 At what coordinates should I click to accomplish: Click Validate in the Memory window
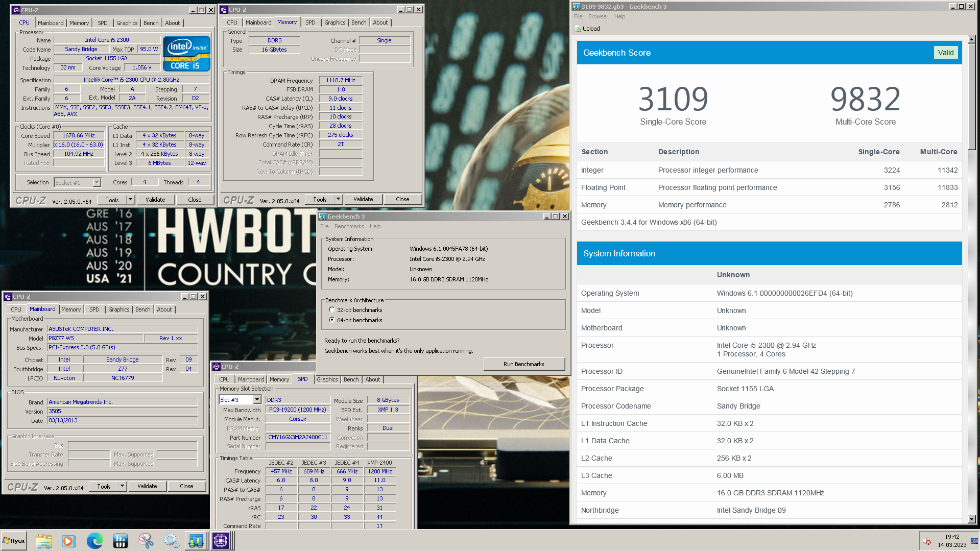click(363, 199)
